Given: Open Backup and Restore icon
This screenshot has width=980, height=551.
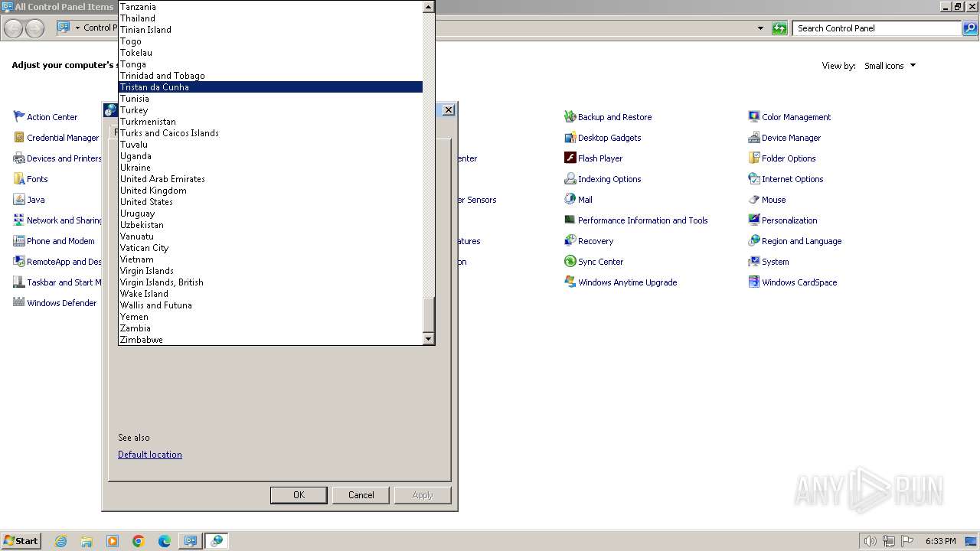Looking at the screenshot, I should [570, 117].
